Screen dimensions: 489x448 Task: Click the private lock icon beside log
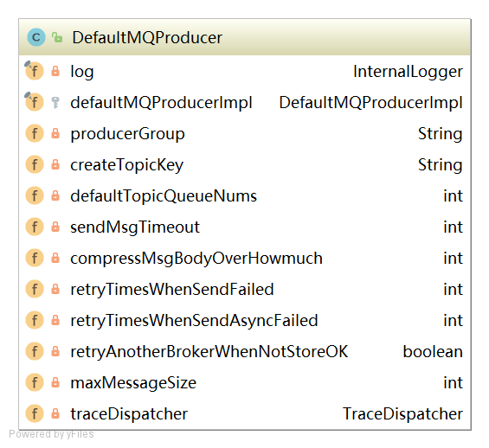(55, 71)
